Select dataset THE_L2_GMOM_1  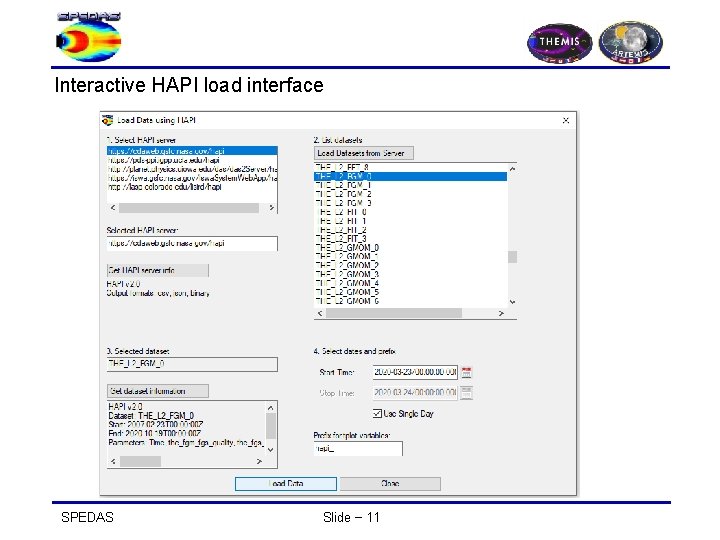pos(411,257)
